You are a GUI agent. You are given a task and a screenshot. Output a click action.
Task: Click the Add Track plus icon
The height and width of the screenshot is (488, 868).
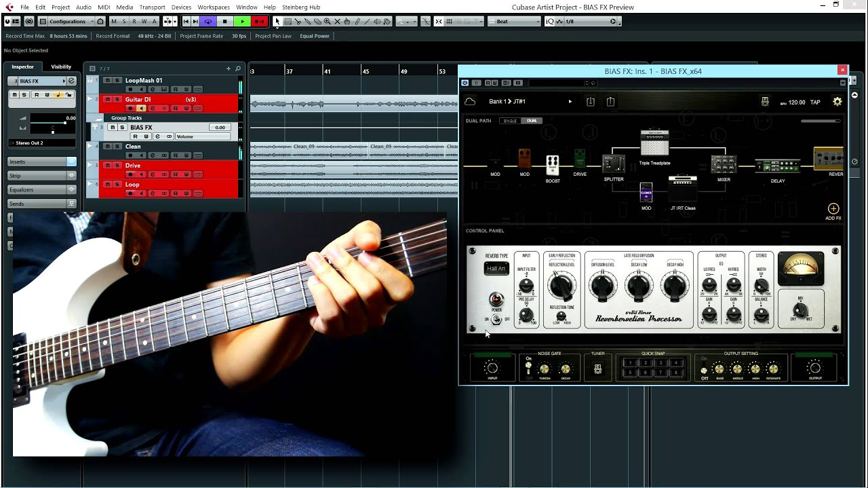(229, 69)
